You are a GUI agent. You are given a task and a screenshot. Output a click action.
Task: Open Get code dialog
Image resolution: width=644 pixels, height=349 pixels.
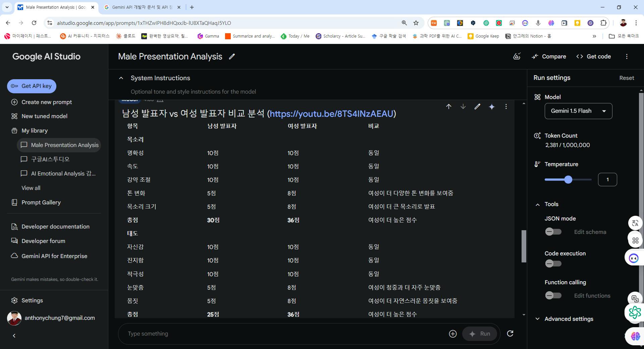pyautogui.click(x=593, y=56)
